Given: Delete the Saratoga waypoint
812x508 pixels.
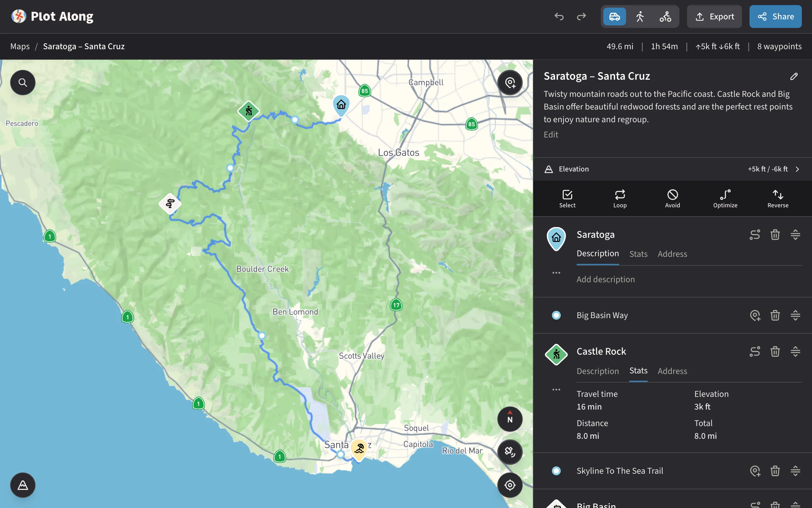Looking at the screenshot, I should pyautogui.click(x=775, y=235).
